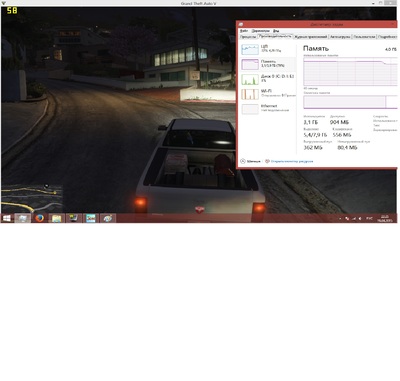Select the Память graph thumbnail in sidebar

click(x=250, y=64)
